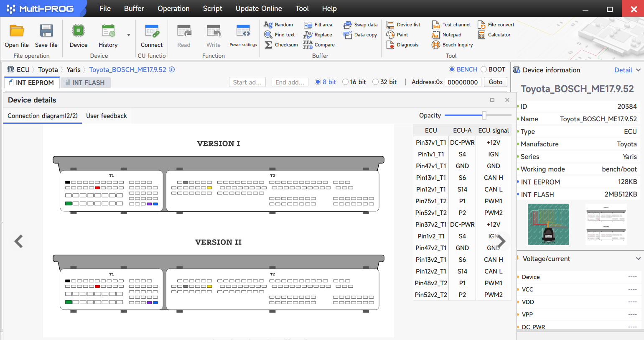Open the File menu
The height and width of the screenshot is (340, 644).
pyautogui.click(x=105, y=8)
